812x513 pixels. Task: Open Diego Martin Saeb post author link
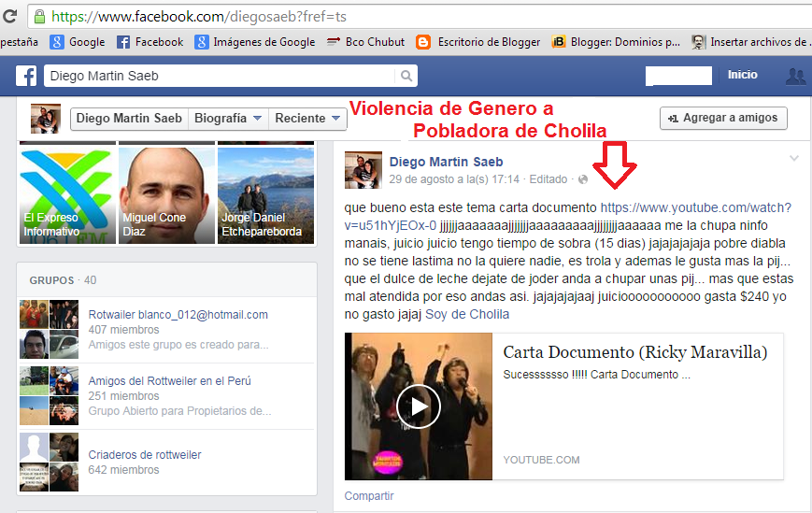(446, 162)
